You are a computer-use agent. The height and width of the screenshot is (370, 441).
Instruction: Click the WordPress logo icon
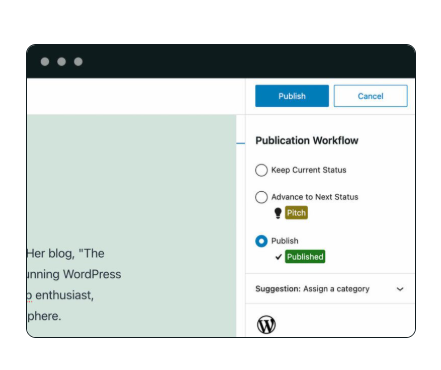click(x=266, y=324)
